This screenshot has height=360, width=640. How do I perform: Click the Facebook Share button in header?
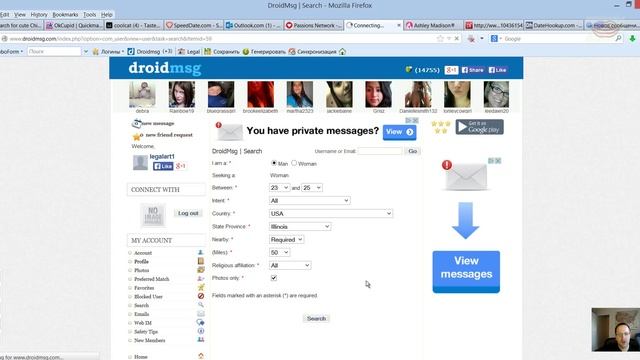pos(473,70)
